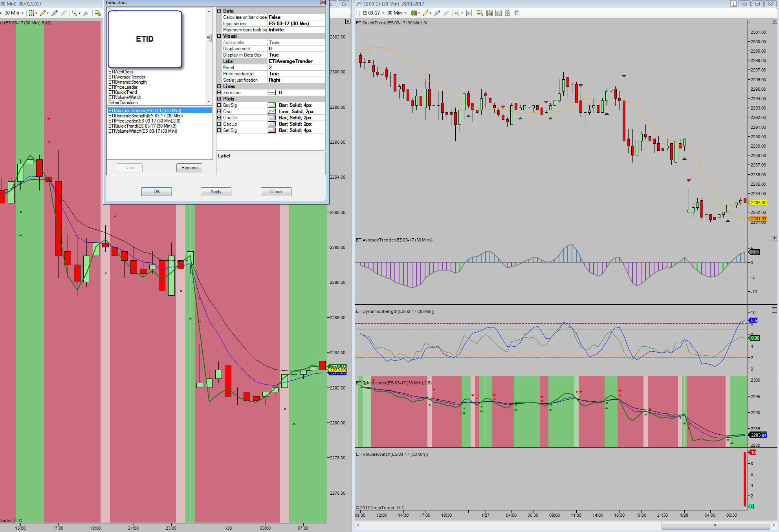Image resolution: width=779 pixels, height=532 pixels.
Task: Click the OscDn plot color swatch
Action: pyautogui.click(x=271, y=118)
